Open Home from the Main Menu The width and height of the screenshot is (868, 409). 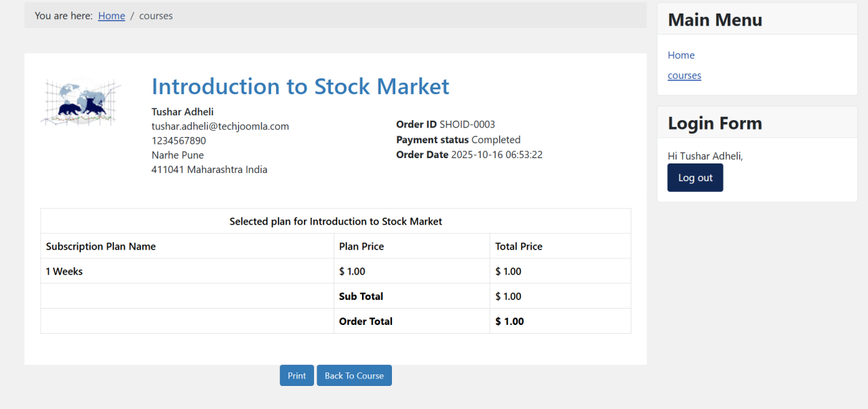tap(681, 55)
